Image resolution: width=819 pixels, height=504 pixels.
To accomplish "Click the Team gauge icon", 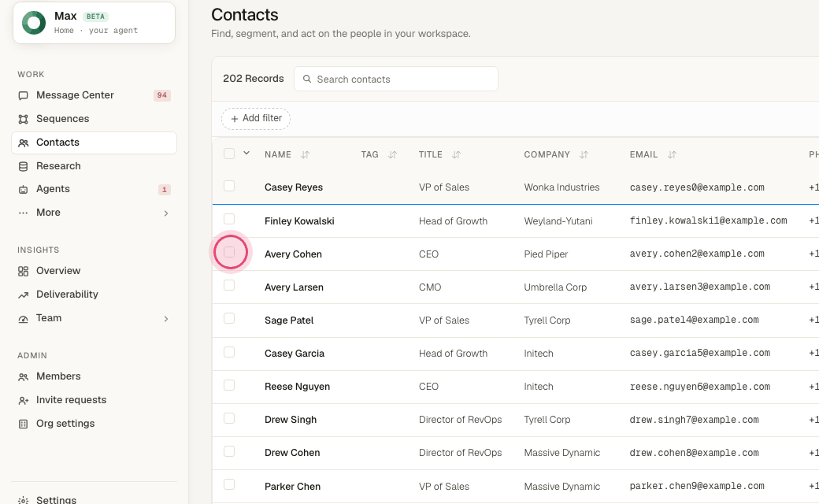I will (23, 319).
